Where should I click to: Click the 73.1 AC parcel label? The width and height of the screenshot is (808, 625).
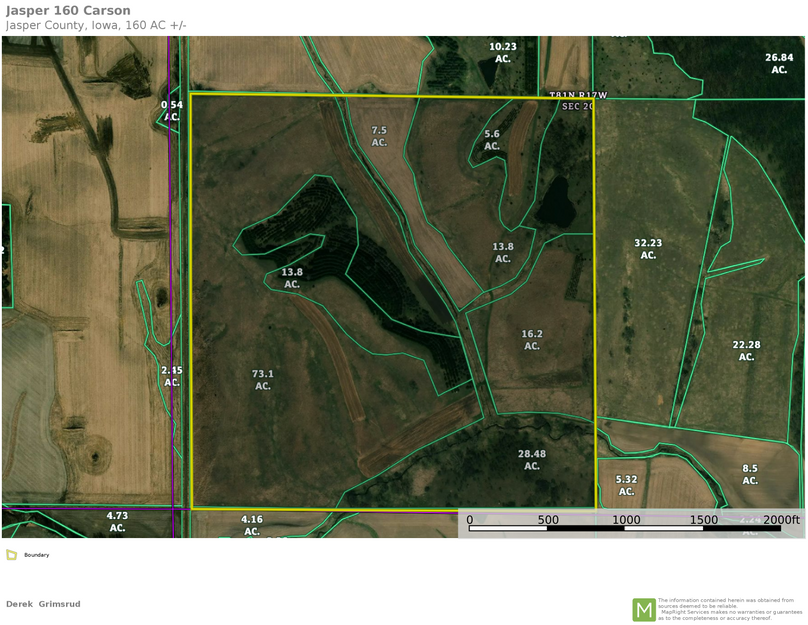(262, 379)
